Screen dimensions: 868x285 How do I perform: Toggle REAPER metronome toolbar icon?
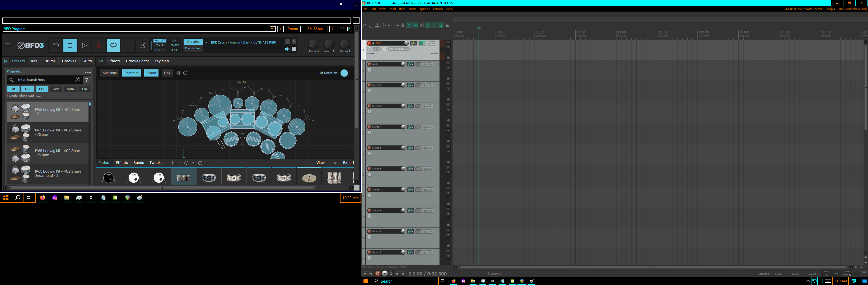tap(403, 26)
